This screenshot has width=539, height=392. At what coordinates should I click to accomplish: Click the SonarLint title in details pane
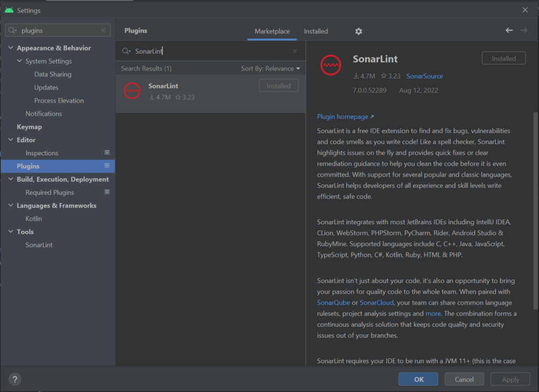coord(375,59)
